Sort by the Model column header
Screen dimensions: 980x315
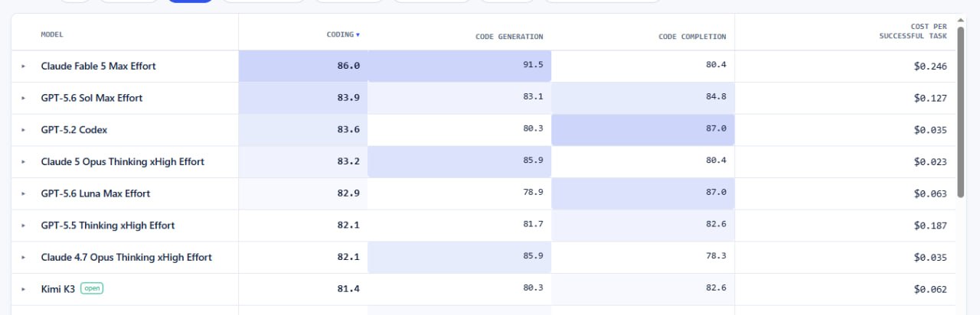[x=52, y=34]
